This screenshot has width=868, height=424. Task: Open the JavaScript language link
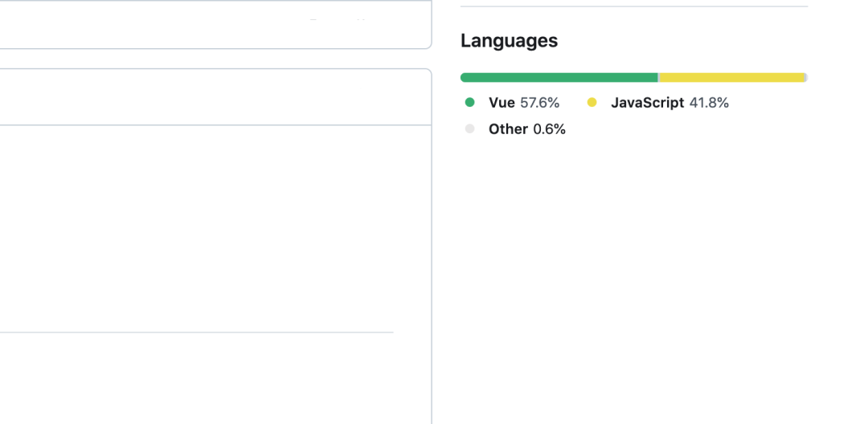pyautogui.click(x=647, y=103)
